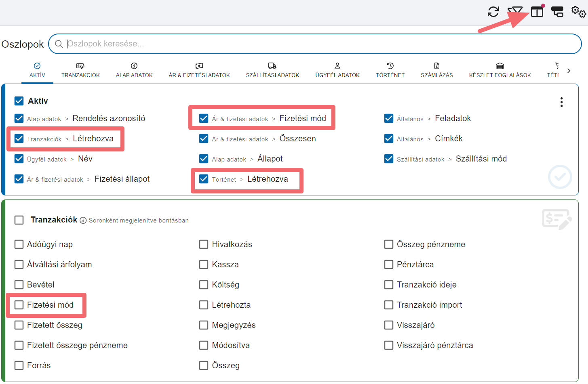
Task: Enable the Kassza checkbox
Action: [x=204, y=264]
